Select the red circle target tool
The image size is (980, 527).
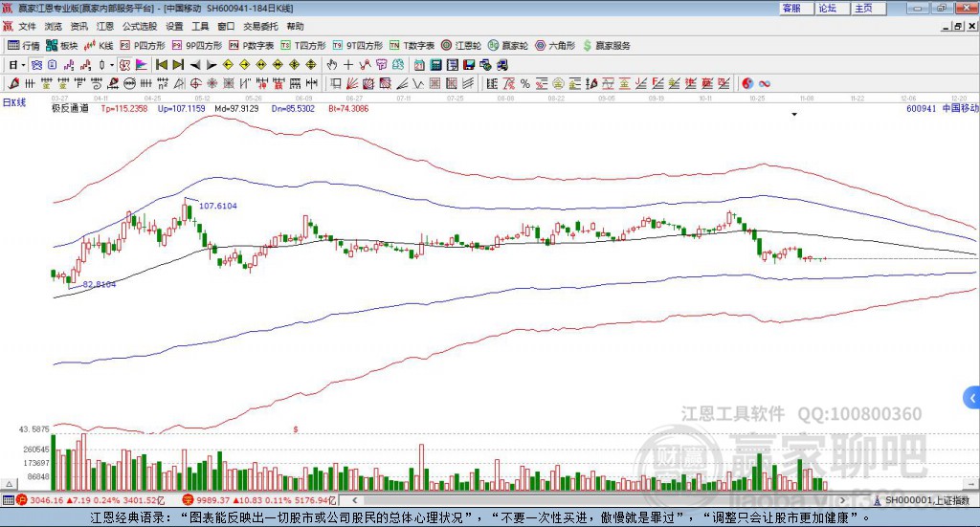[x=195, y=83]
